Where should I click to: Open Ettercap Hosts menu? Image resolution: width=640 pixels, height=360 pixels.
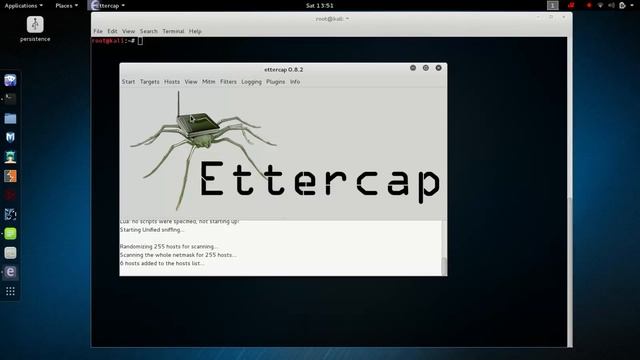(x=172, y=82)
